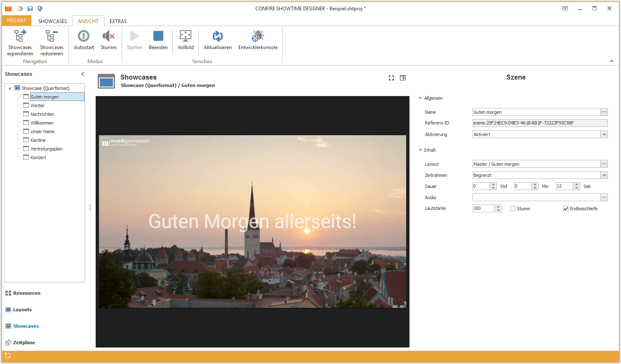621x364 pixels.
Task: Collapse the Allgemein section
Action: (421, 98)
